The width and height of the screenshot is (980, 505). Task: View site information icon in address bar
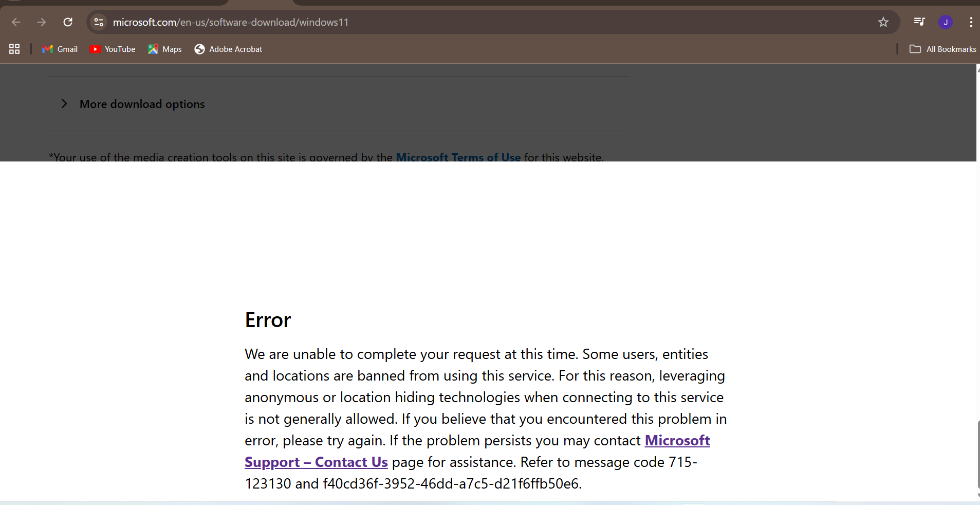[x=99, y=22]
